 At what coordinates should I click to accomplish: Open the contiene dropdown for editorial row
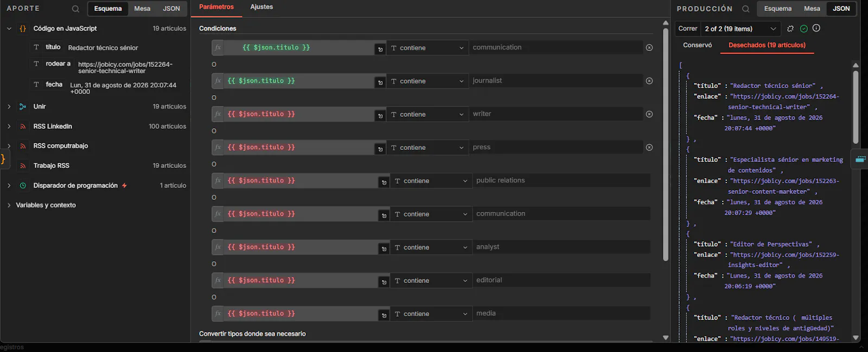click(431, 280)
